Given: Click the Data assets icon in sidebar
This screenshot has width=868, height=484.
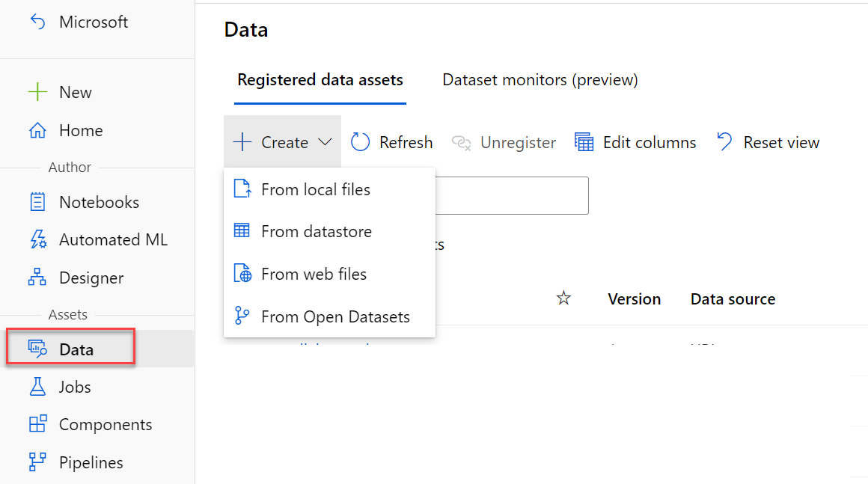Looking at the screenshot, I should tap(37, 349).
